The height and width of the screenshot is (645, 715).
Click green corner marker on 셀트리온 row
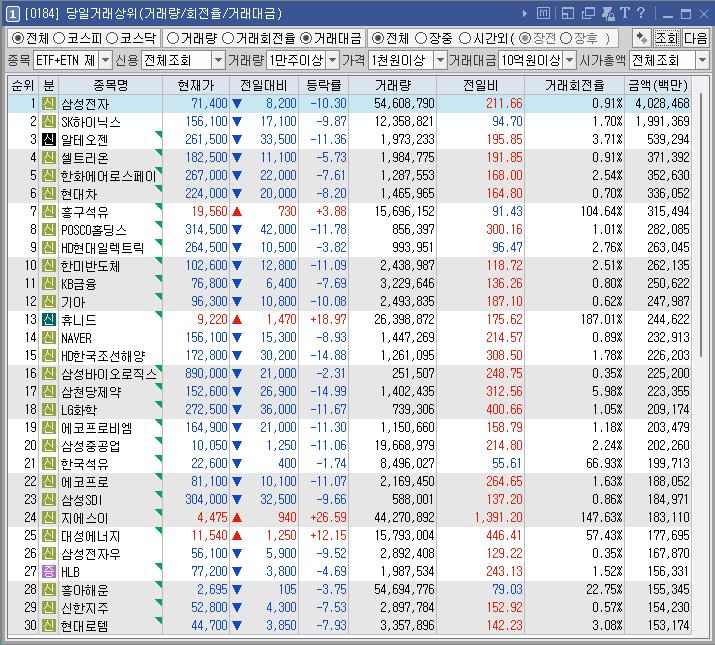tap(159, 152)
